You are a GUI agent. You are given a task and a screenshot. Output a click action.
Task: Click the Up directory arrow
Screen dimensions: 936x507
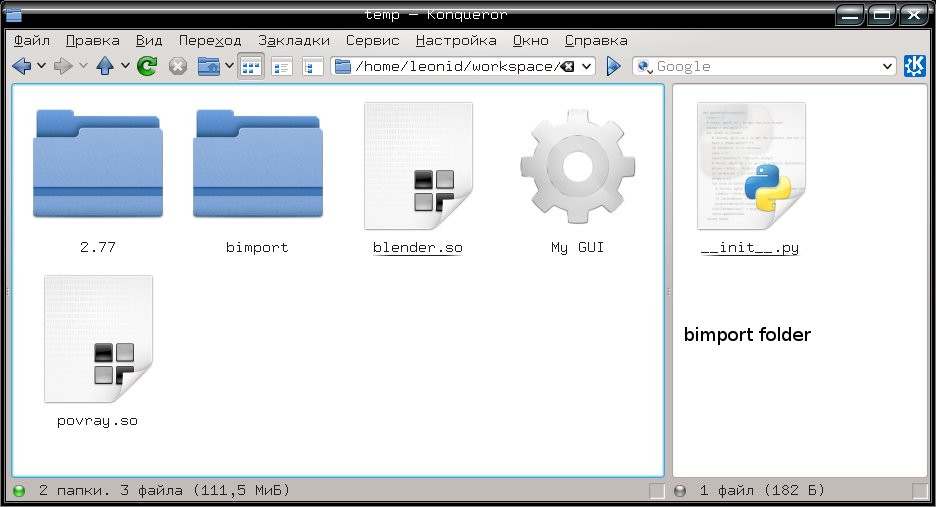tap(105, 66)
